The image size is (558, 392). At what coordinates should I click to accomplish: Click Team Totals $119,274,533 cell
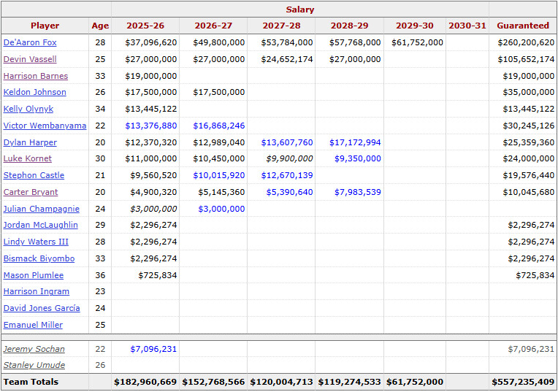[x=349, y=382]
